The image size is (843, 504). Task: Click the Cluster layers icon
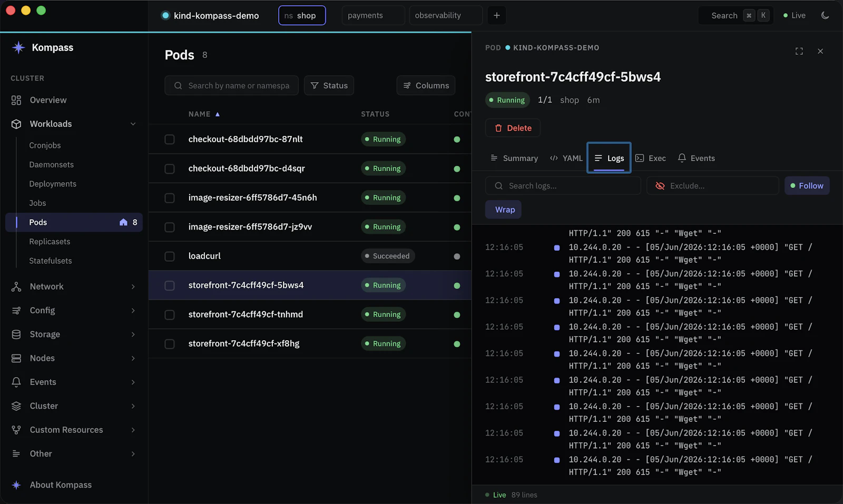pyautogui.click(x=16, y=406)
